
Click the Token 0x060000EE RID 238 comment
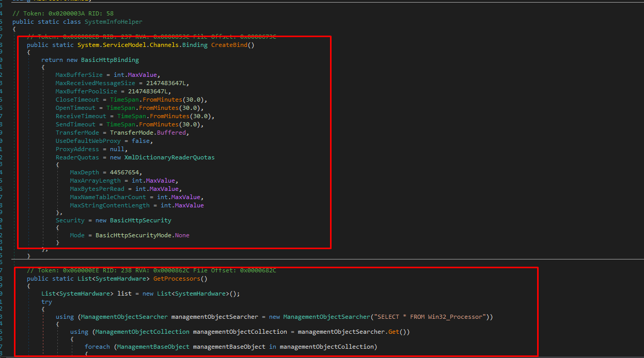(151, 270)
